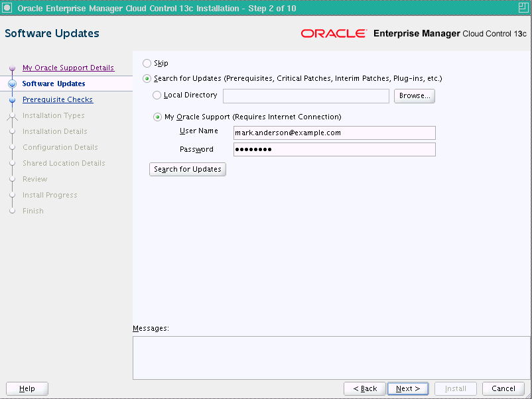The height and width of the screenshot is (399, 532).
Task: Click the maximize icon in title bar
Action: (x=523, y=7)
